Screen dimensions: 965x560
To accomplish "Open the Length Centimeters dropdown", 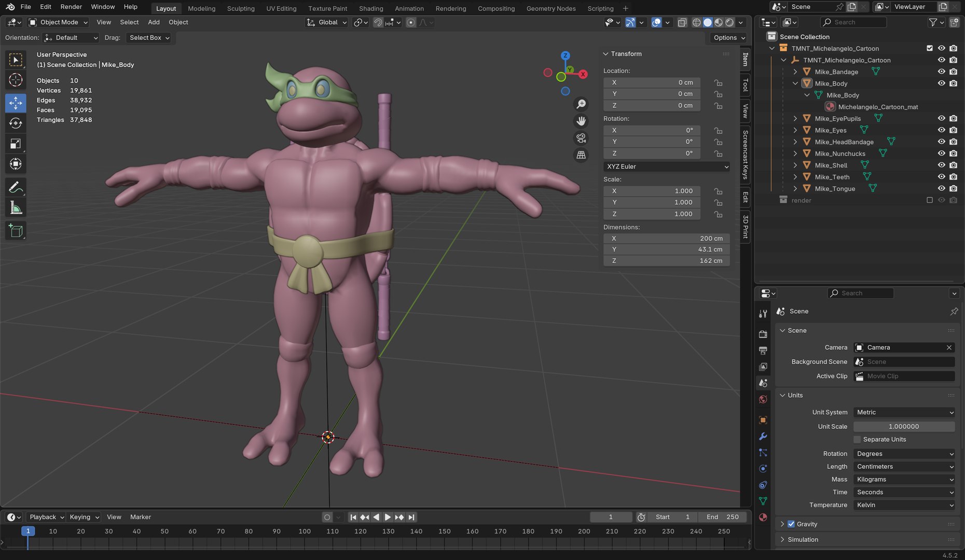I will pyautogui.click(x=904, y=467).
